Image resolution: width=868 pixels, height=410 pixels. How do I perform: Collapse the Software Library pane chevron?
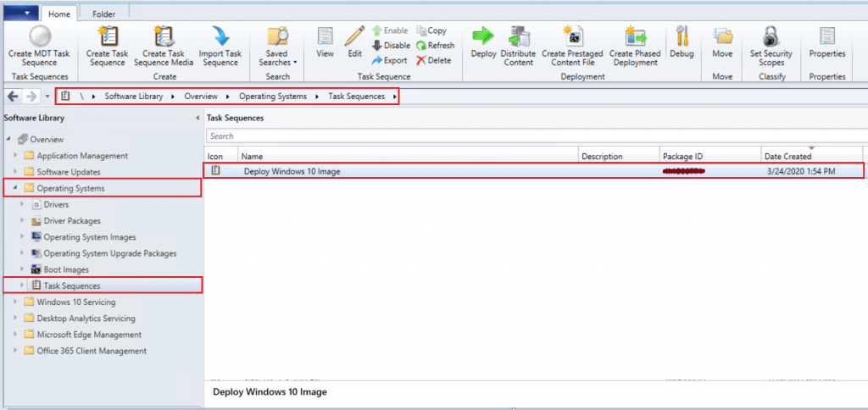click(x=198, y=118)
